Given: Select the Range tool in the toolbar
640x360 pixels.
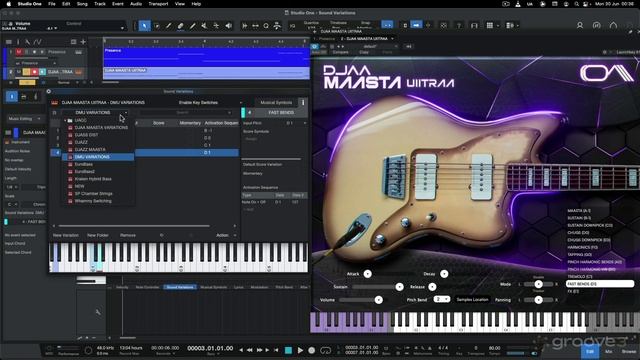Looking at the screenshot, I should pos(157,26).
